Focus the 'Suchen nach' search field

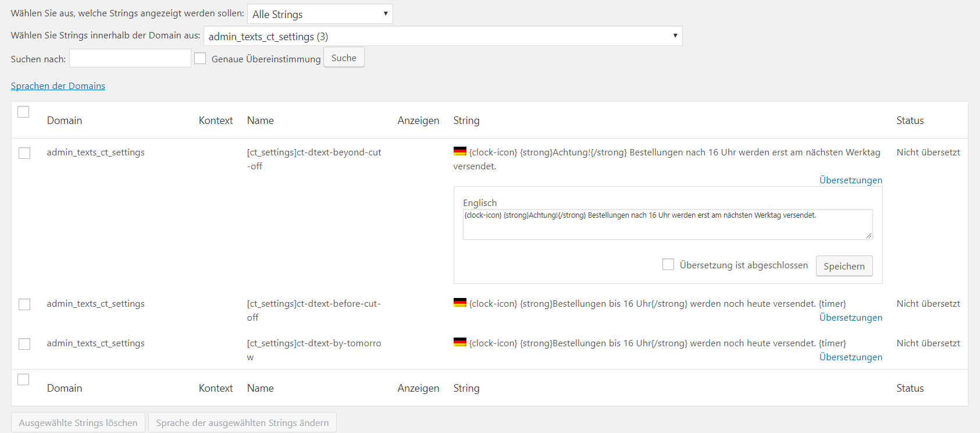tap(130, 58)
